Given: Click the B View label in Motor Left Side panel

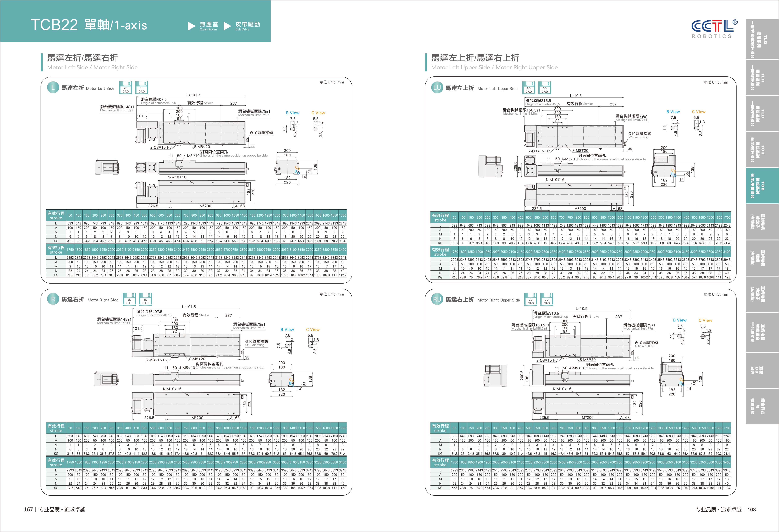Looking at the screenshot, I should pos(293,113).
